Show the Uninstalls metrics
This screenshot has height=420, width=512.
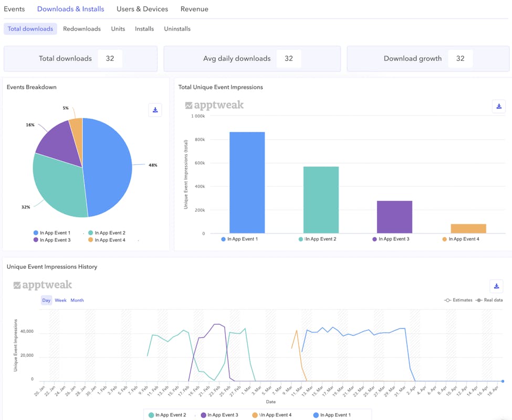tap(177, 29)
